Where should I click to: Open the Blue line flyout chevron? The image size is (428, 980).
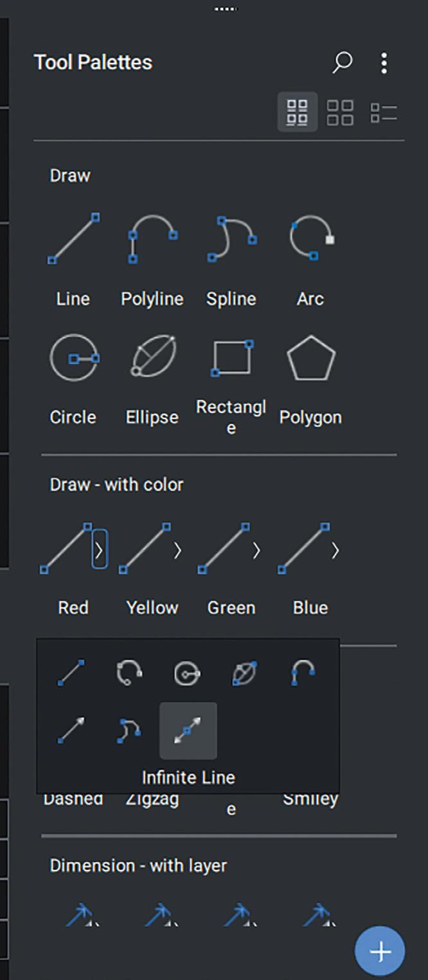point(335,550)
